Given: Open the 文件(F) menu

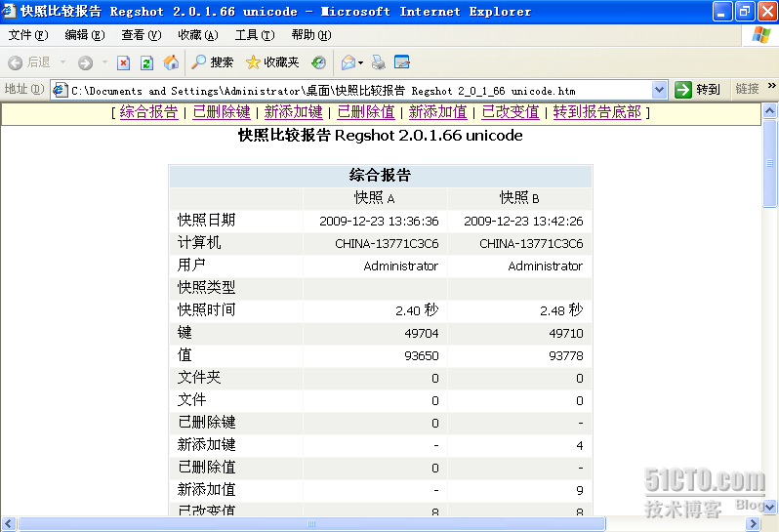Looking at the screenshot, I should tap(28, 35).
